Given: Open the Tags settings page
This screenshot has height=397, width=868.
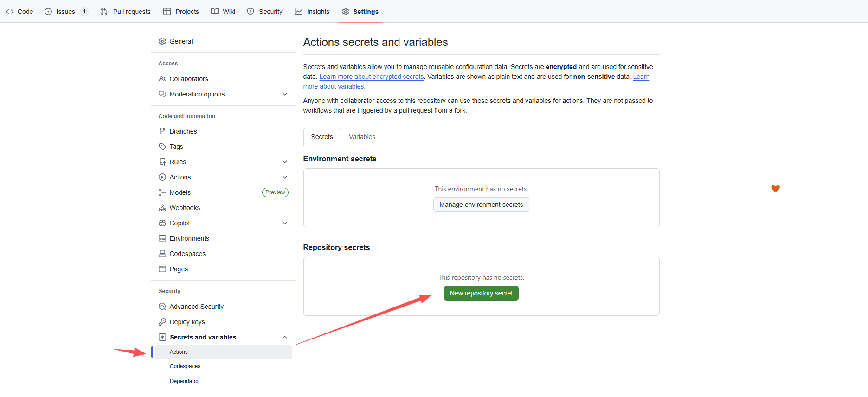Looking at the screenshot, I should (x=223, y=147).
